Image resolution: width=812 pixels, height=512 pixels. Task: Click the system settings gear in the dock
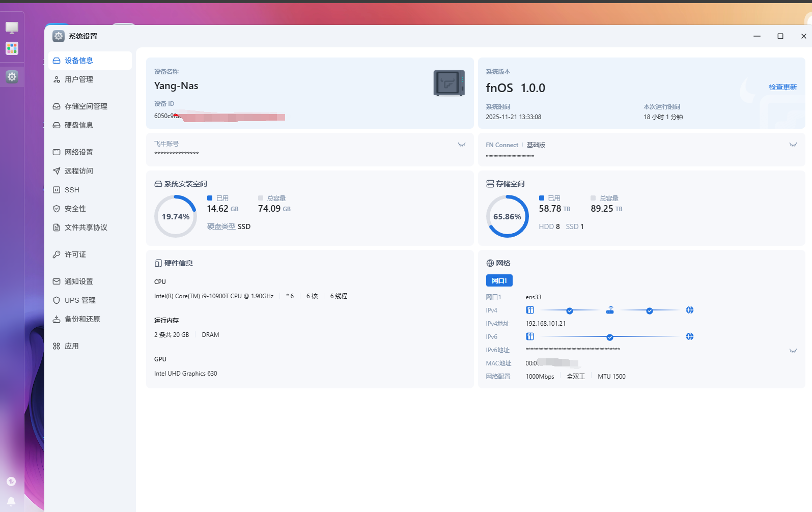[12, 77]
